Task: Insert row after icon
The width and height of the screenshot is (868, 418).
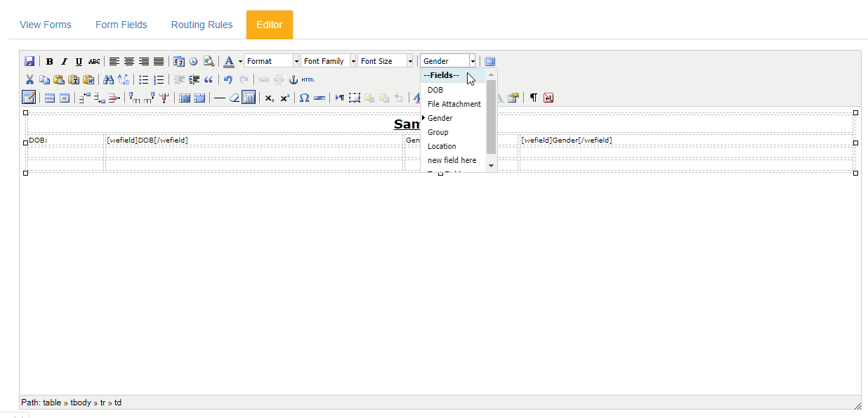Action: (x=100, y=98)
